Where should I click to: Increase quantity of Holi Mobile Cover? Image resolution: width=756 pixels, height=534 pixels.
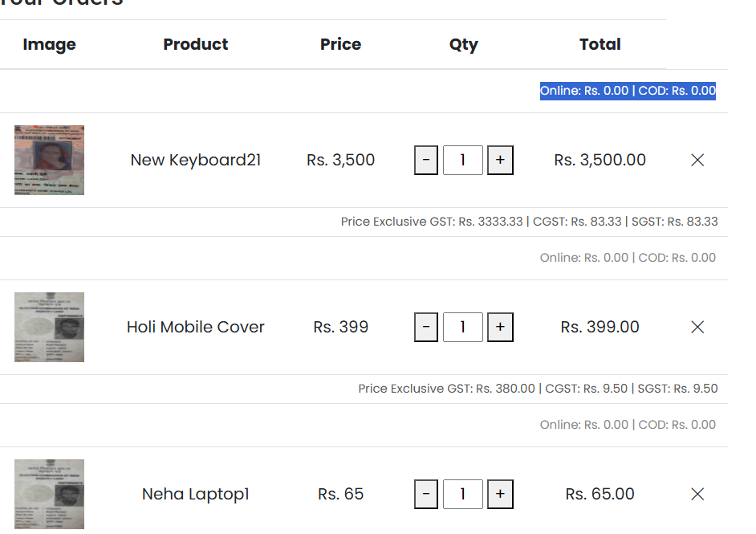500,327
